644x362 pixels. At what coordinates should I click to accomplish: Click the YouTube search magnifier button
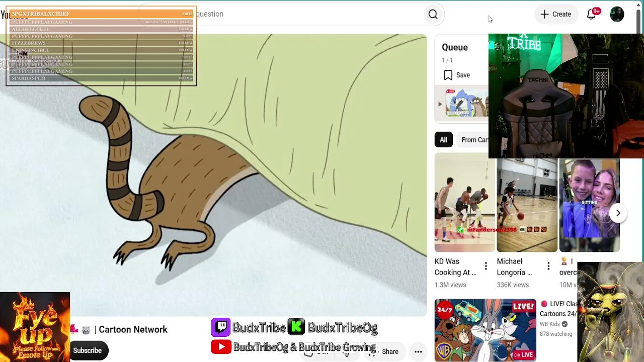tap(433, 14)
